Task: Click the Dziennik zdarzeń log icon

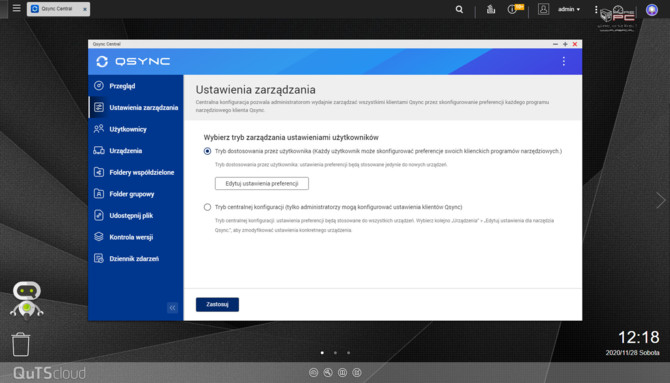Action: click(99, 258)
